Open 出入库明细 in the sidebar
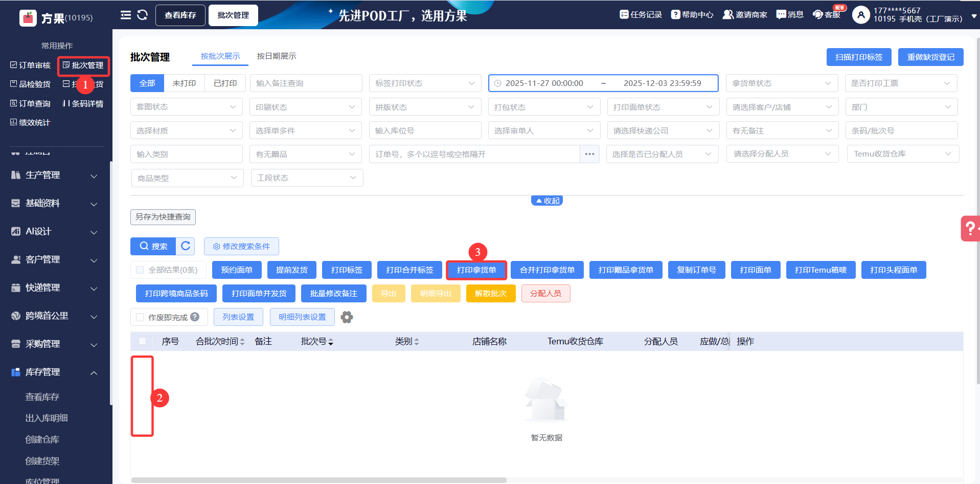 pyautogui.click(x=47, y=418)
